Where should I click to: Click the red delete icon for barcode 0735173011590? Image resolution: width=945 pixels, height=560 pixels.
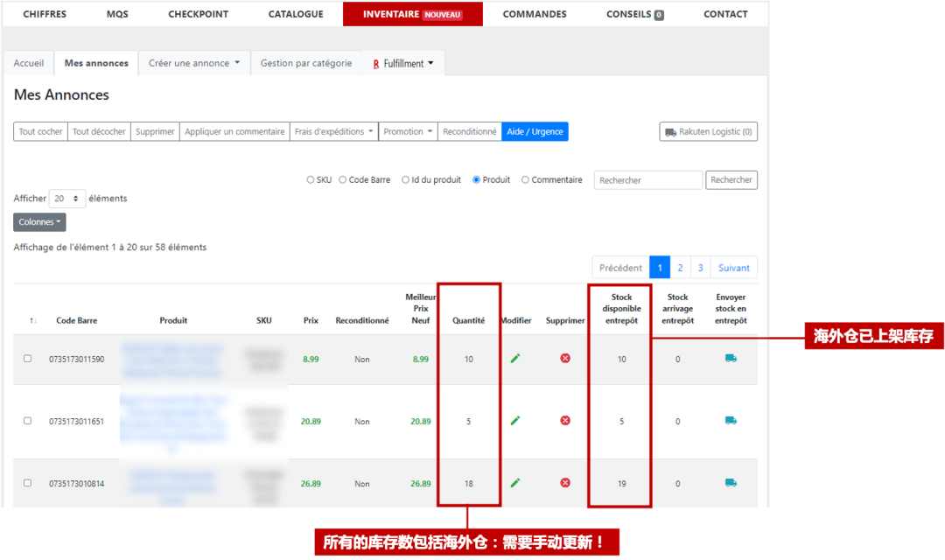(x=565, y=359)
